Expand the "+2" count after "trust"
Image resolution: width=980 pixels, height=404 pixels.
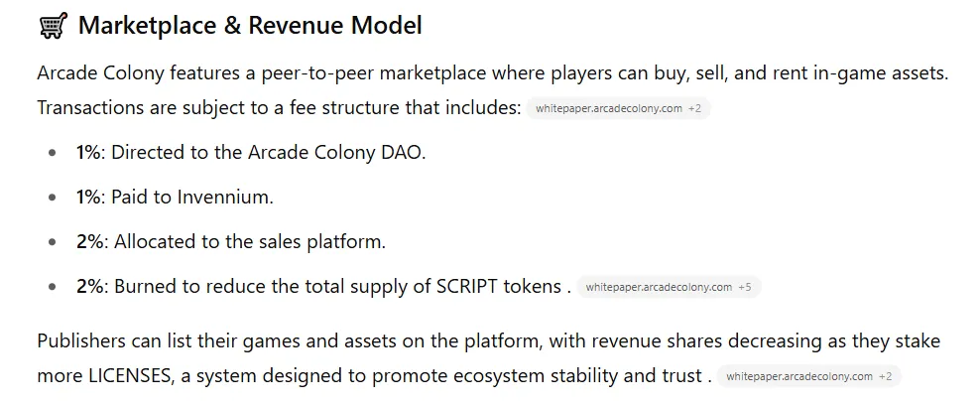coord(885,376)
